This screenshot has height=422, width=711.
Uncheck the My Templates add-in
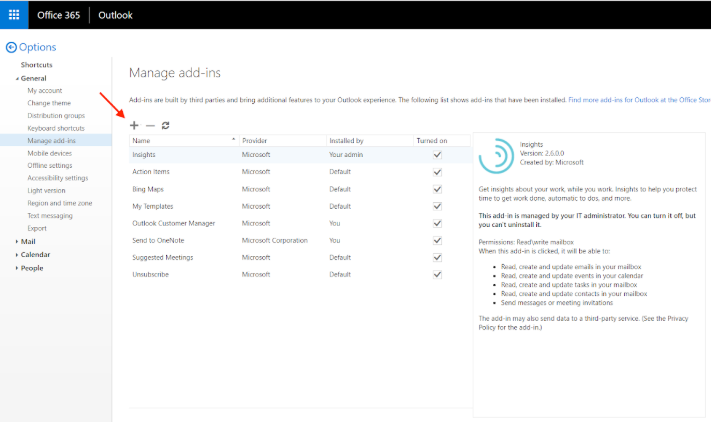[x=437, y=206]
